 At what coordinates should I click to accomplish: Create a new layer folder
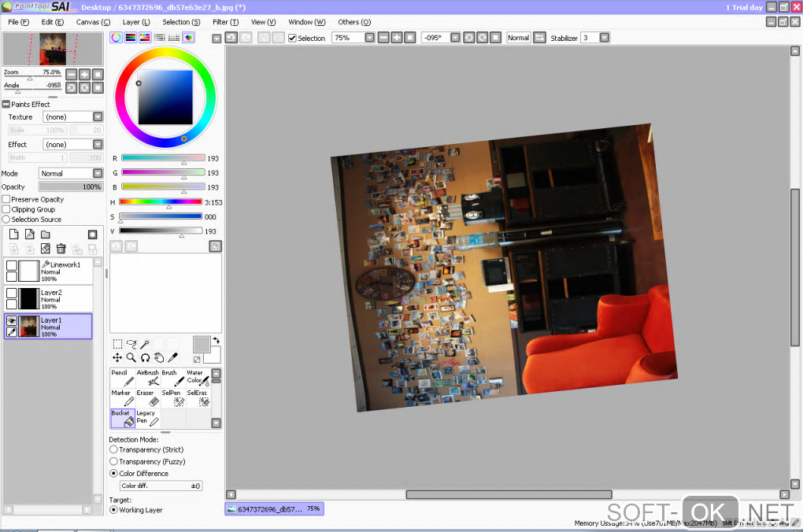click(46, 235)
